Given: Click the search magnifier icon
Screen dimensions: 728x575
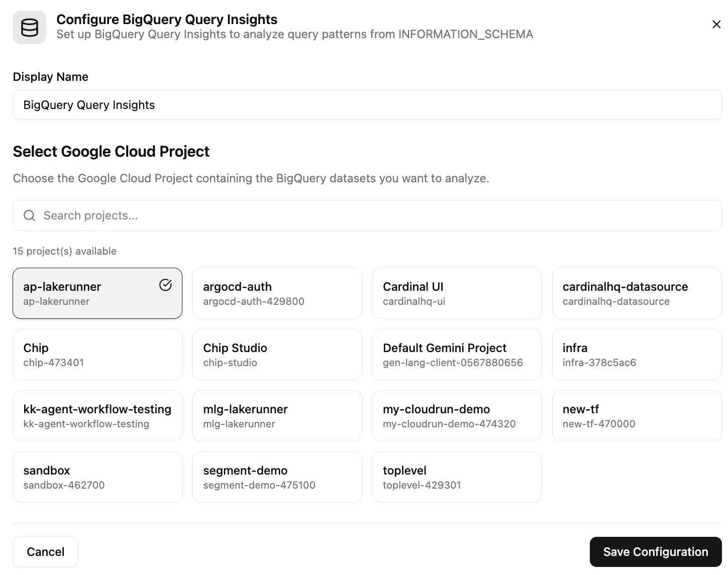Looking at the screenshot, I should point(29,215).
